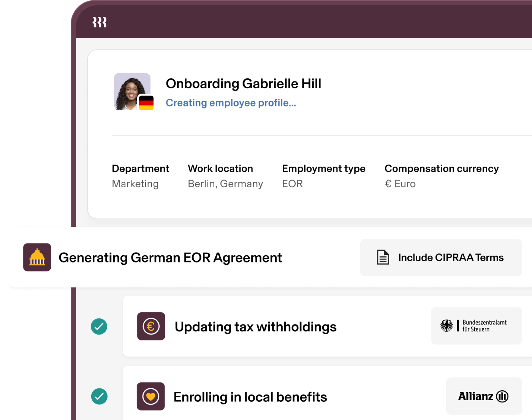Image resolution: width=532 pixels, height=420 pixels.
Task: Click the Onboarding Gabrielle Hill heading
Action: [244, 83]
